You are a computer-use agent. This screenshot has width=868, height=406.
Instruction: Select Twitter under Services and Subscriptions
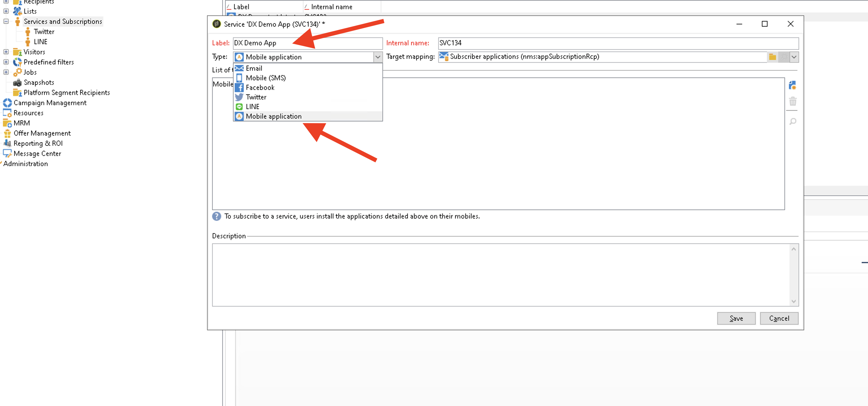44,32
